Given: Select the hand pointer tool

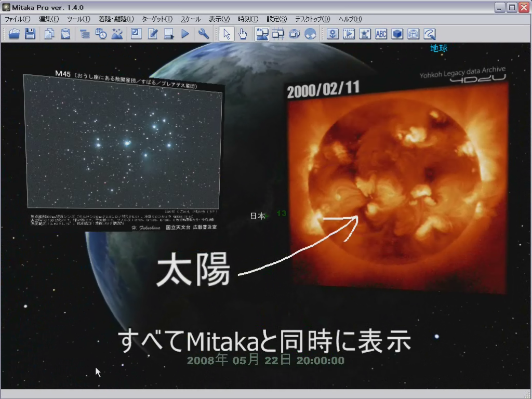Looking at the screenshot, I should click(x=243, y=34).
